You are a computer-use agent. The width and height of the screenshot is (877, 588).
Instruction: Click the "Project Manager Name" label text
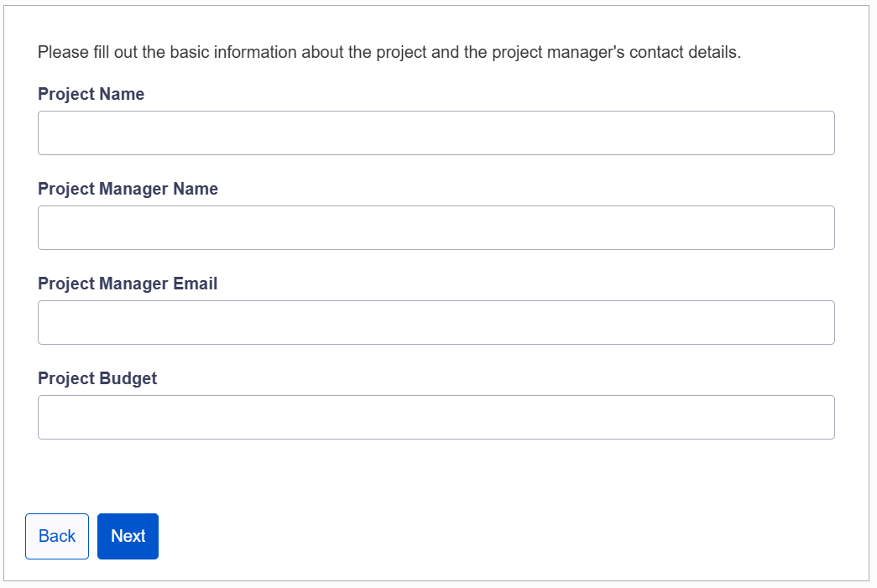(x=128, y=189)
